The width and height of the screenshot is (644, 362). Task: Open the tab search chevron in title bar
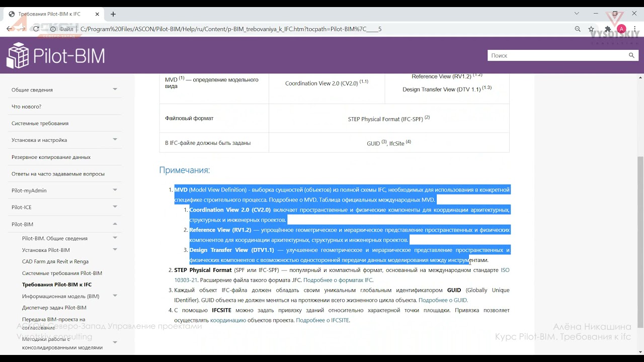tap(577, 14)
